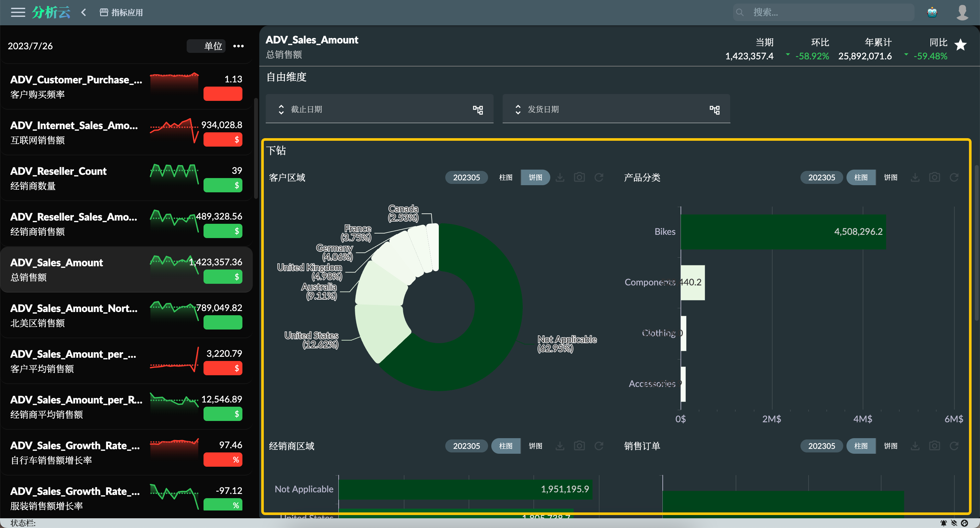Viewport: 980px width, 528px height.
Task: Click the back arrow in the header
Action: (84, 13)
